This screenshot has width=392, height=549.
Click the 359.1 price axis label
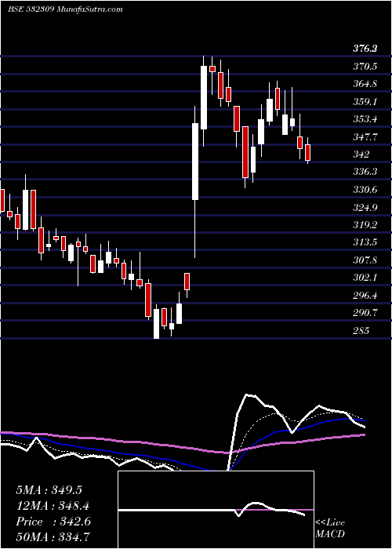tap(365, 101)
